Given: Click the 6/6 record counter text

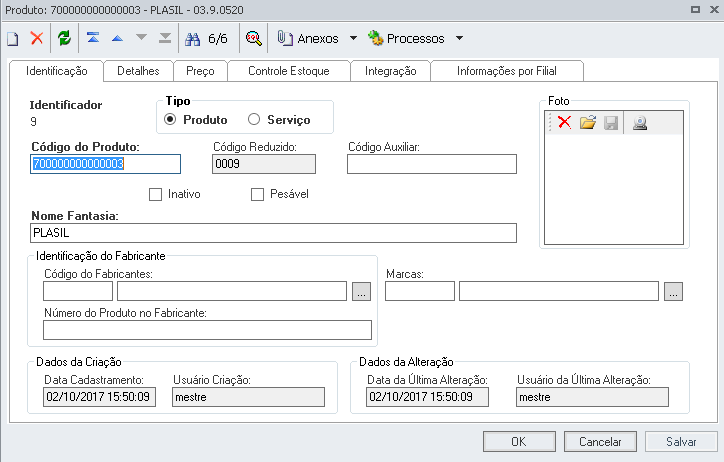Looking at the screenshot, I should tap(218, 38).
